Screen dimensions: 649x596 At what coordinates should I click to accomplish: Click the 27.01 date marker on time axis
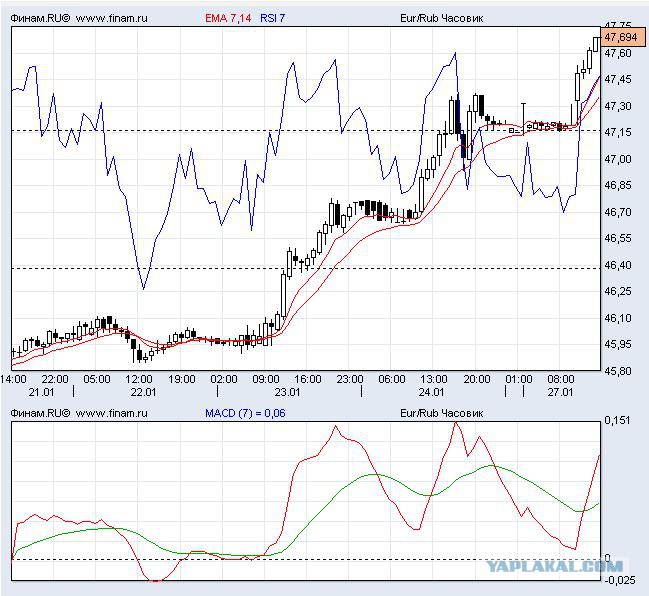click(560, 392)
